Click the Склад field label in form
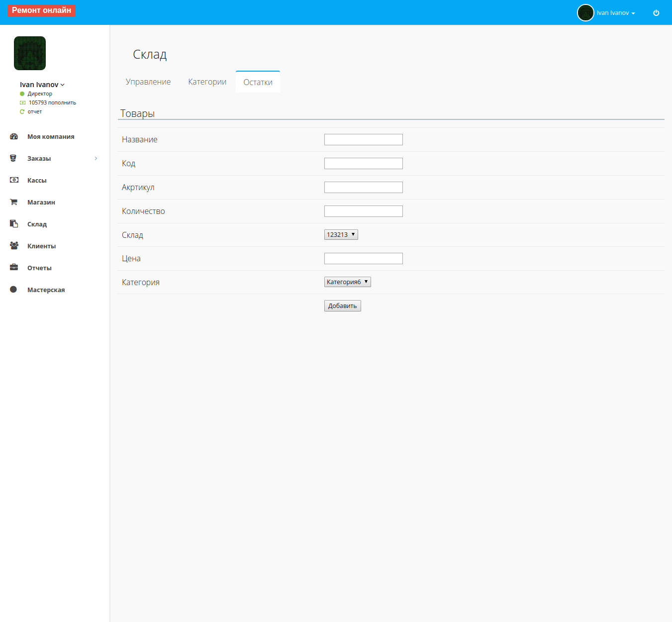The image size is (672, 622). point(132,235)
